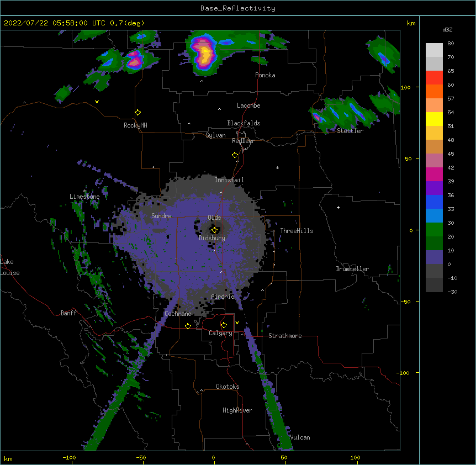Click the Cochrane label
476x465 pixels.
click(178, 314)
